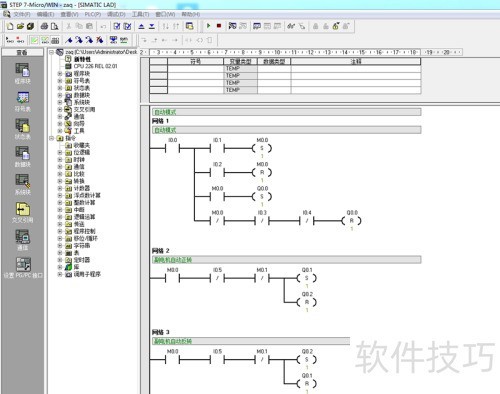This screenshot has width=500, height=394.
Task: Compile all blocks
Action: pos(127,26)
